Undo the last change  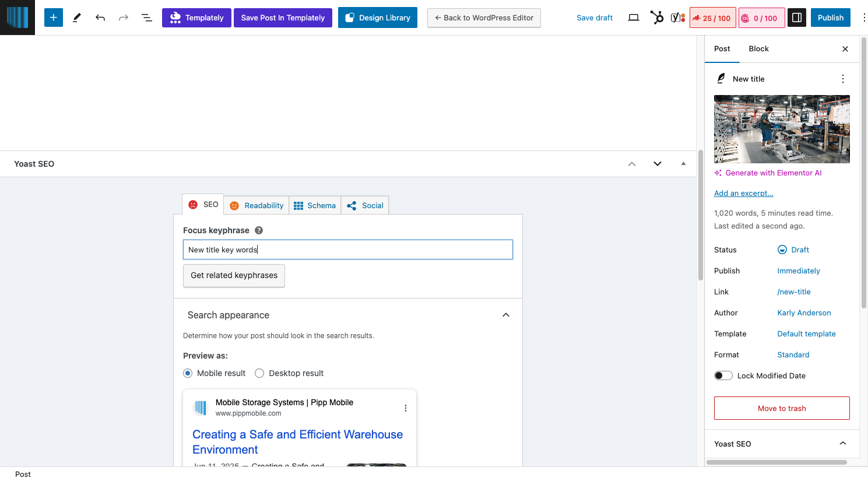[100, 17]
